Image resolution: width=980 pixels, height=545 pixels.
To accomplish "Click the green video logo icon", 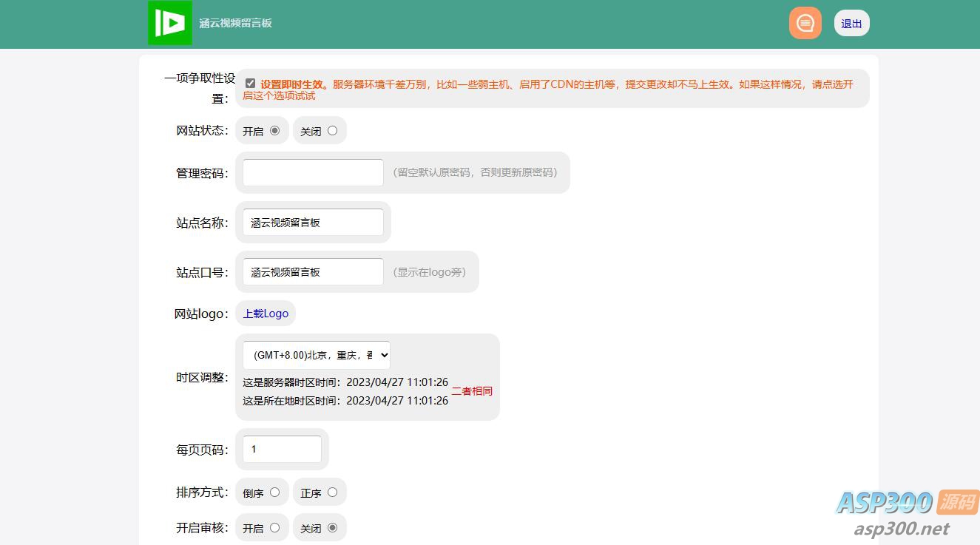I will pyautogui.click(x=170, y=23).
